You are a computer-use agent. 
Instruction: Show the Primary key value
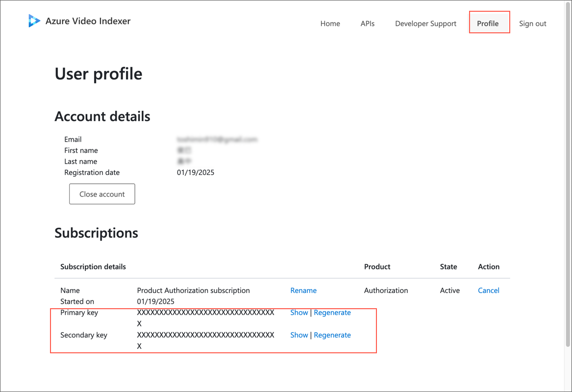click(299, 313)
